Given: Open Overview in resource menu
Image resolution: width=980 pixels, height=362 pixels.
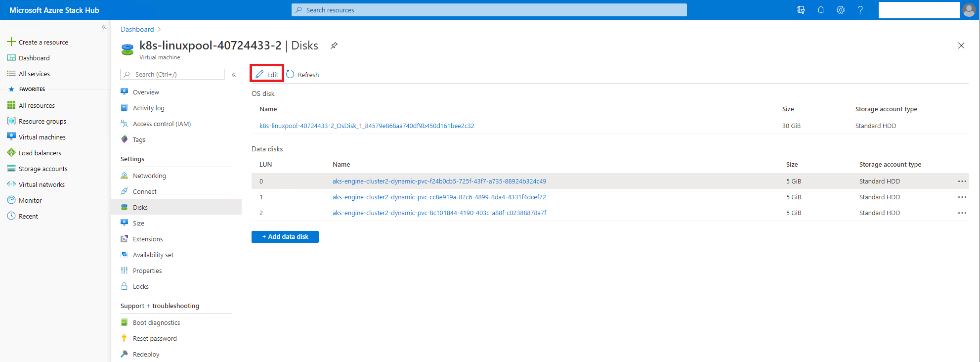Looking at the screenshot, I should (x=146, y=92).
